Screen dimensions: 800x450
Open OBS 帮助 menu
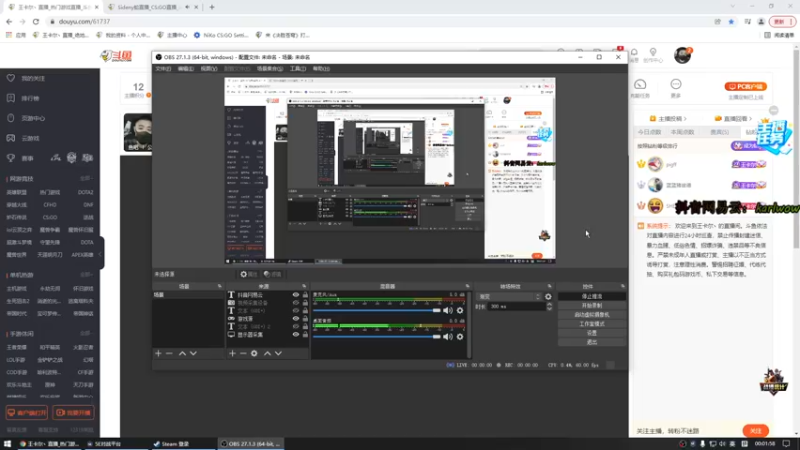pyautogui.click(x=321, y=68)
